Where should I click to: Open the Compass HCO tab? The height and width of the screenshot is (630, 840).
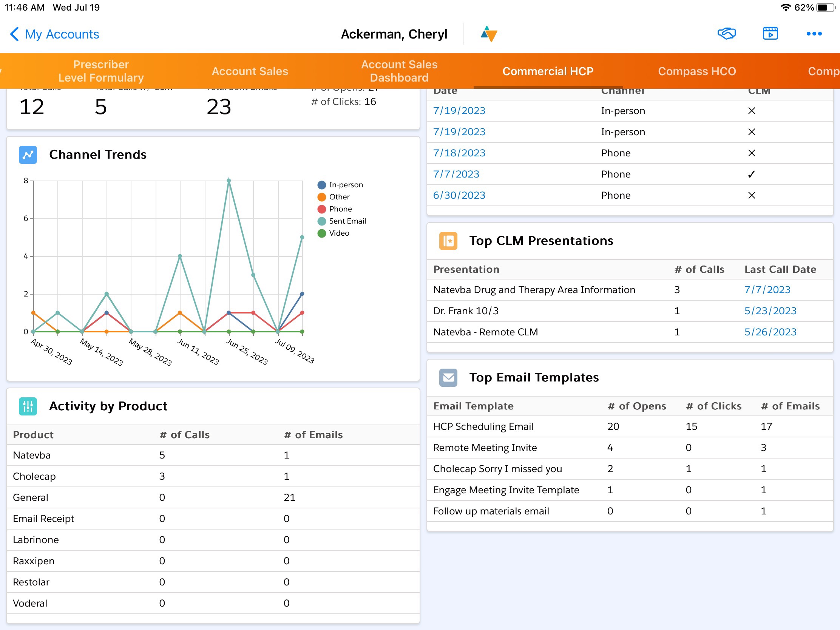pyautogui.click(x=696, y=71)
